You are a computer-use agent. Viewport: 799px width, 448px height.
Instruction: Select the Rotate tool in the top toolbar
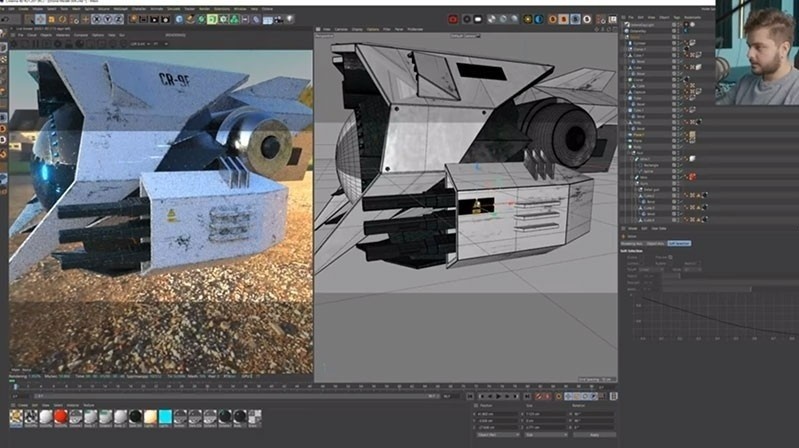coord(63,19)
